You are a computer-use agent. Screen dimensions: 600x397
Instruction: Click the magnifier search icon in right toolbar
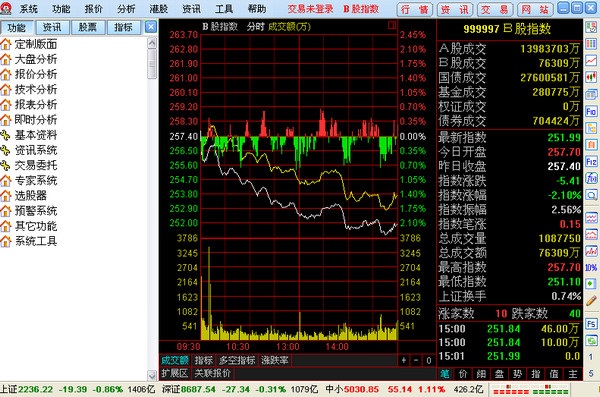(x=591, y=196)
